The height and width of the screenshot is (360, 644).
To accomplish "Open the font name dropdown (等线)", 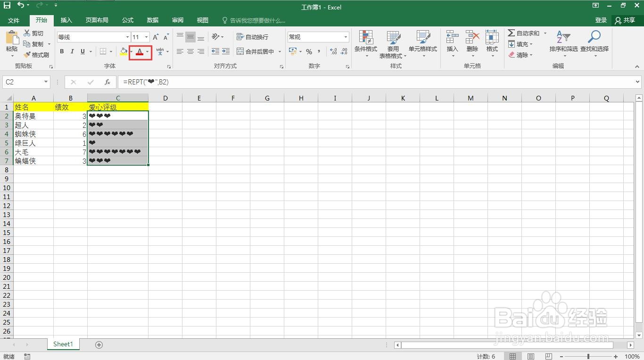I will (x=127, y=37).
